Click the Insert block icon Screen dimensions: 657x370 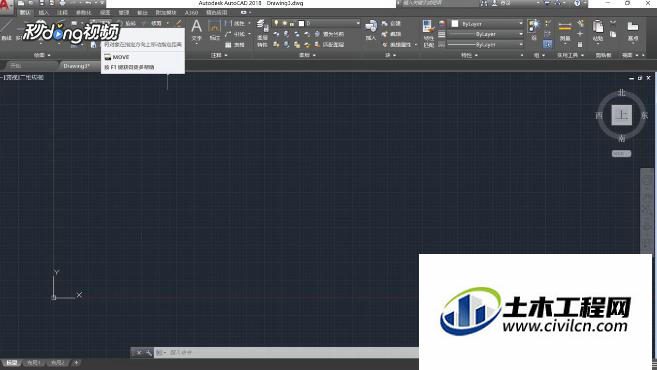click(371, 31)
